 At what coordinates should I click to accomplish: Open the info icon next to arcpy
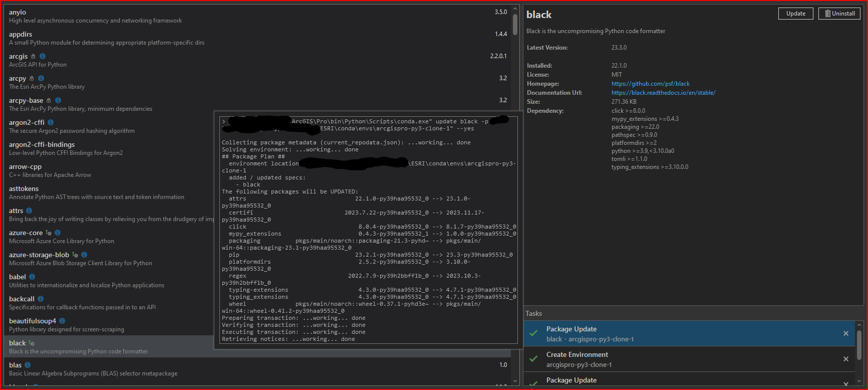click(x=41, y=78)
